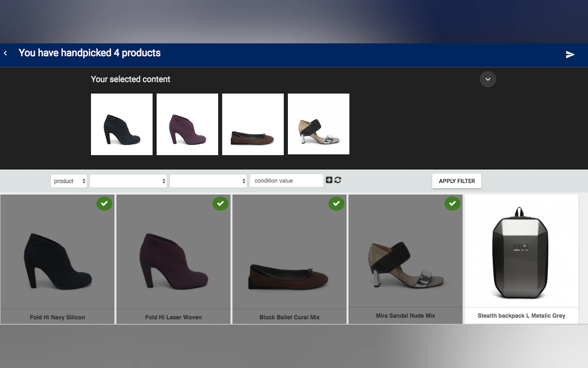
Task: Click the Mira Sandal Nude Mix label
Action: (x=405, y=316)
